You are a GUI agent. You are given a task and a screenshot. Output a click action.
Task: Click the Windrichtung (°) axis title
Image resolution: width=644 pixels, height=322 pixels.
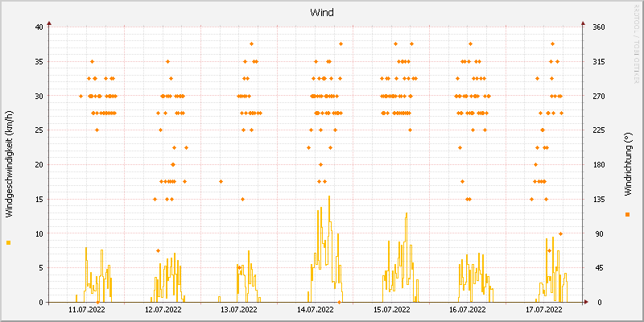click(627, 164)
